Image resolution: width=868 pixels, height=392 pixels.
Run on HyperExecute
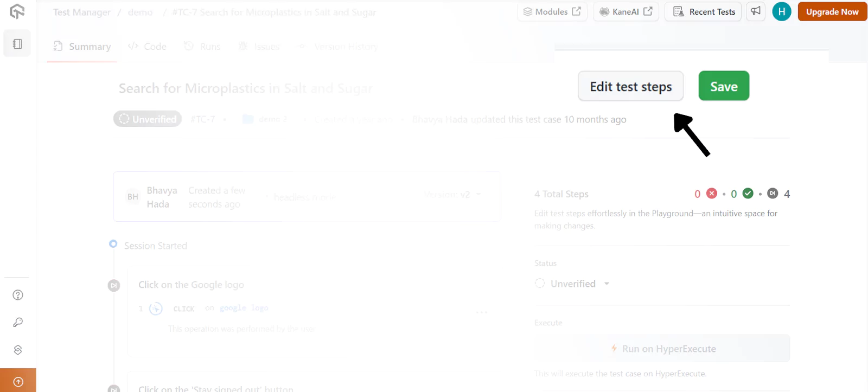click(x=662, y=349)
